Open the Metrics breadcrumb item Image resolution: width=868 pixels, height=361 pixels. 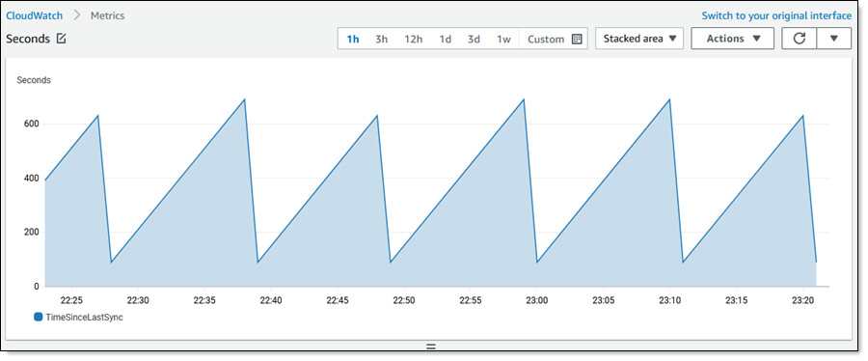pos(107,15)
